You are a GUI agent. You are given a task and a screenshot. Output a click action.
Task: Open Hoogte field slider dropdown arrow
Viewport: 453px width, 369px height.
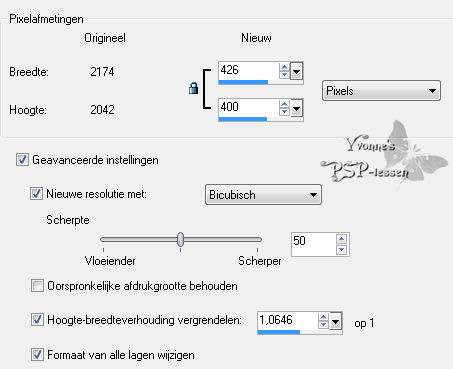coord(296,108)
